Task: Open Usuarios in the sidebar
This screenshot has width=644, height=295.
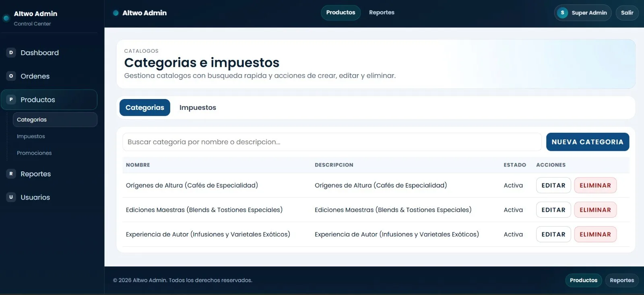Action: (x=49, y=197)
